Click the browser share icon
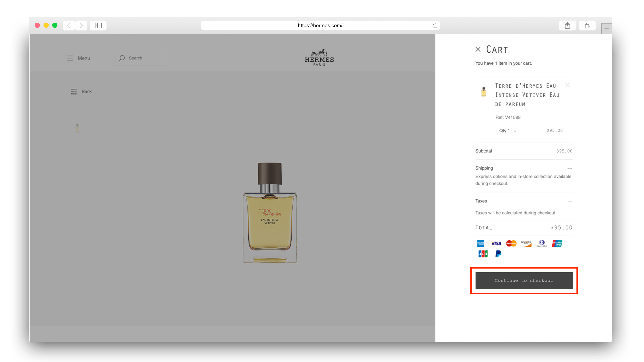The image size is (644, 362). 567,26
